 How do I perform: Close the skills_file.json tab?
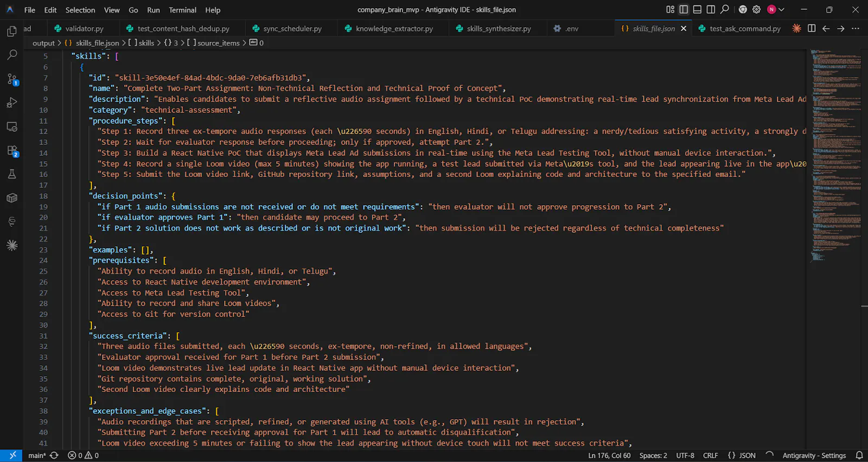[x=684, y=28]
